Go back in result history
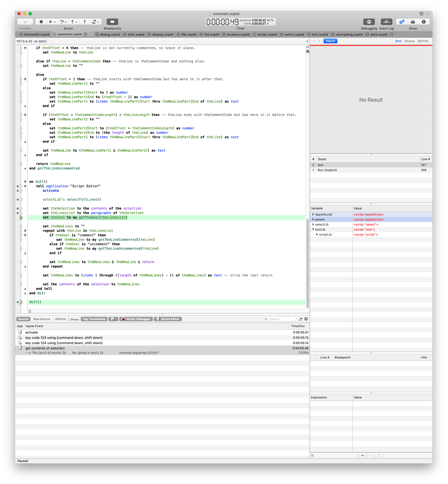 point(314,41)
